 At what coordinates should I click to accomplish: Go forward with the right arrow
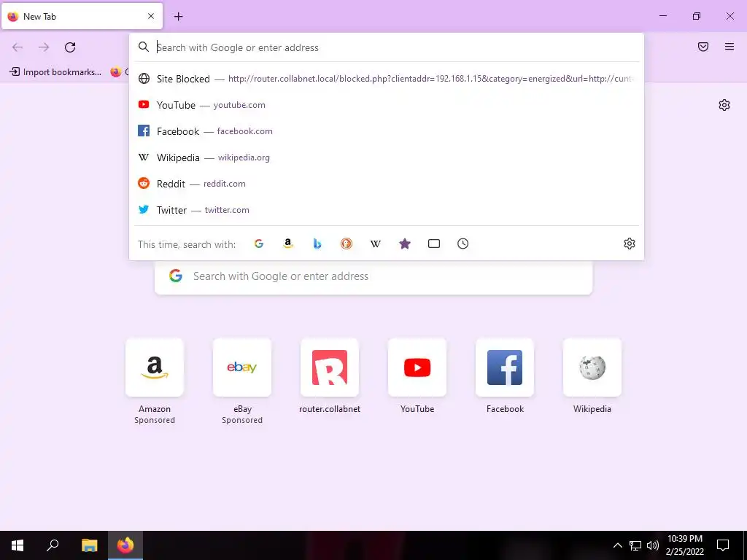point(44,47)
